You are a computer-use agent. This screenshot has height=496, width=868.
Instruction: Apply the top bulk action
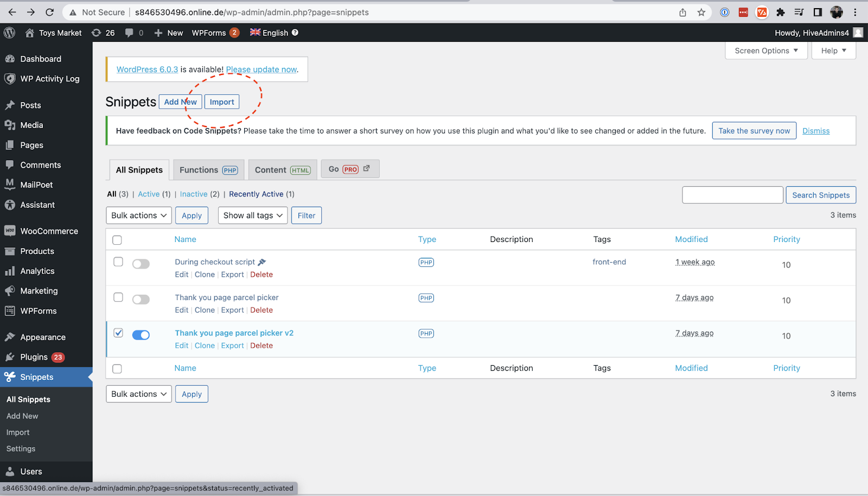pos(192,215)
